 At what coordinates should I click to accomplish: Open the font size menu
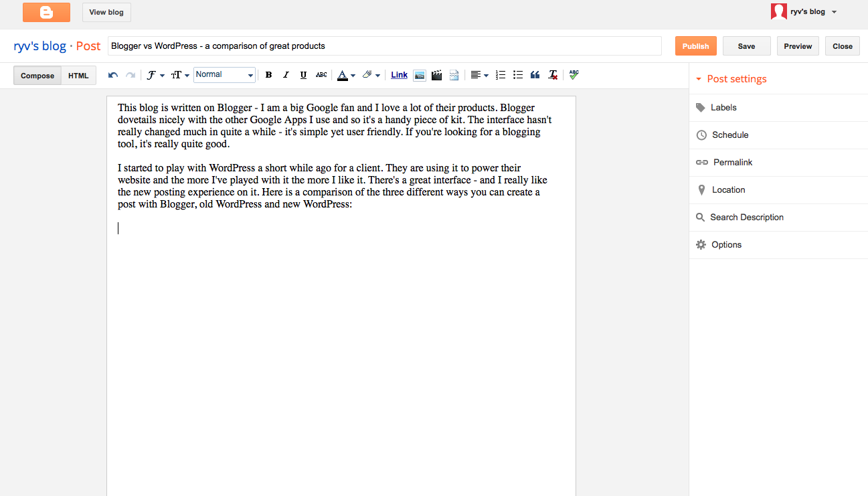[180, 75]
